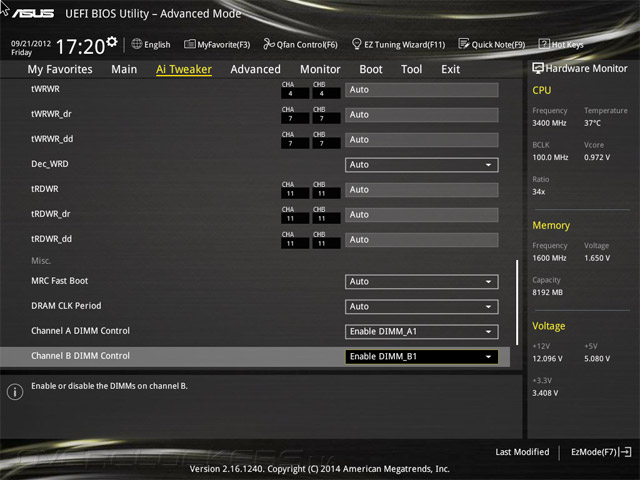The width and height of the screenshot is (640, 480).
Task: Click CPU temperature 37°C value
Action: pos(592,123)
